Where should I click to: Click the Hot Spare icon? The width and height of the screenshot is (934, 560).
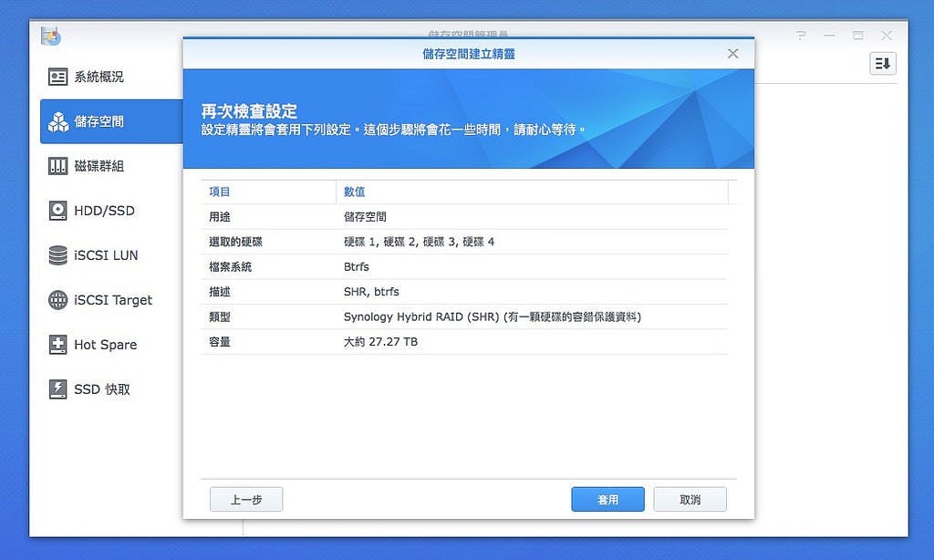(x=57, y=345)
